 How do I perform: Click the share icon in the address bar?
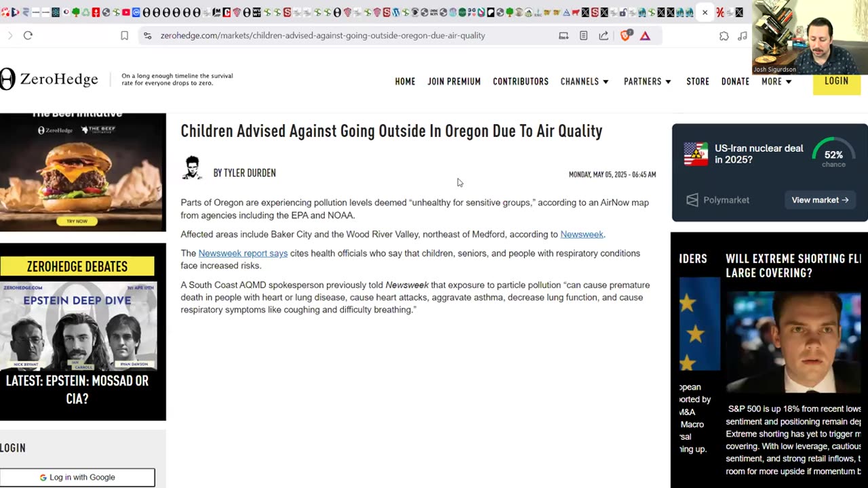click(604, 35)
